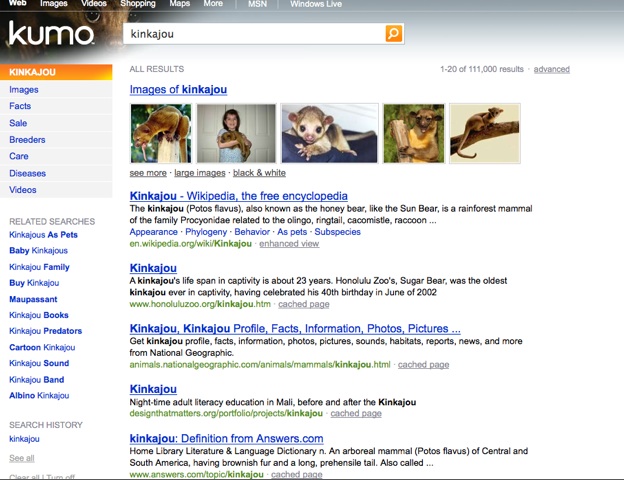Open cached page for answers.com result
This screenshot has height=480, width=624.
click(x=297, y=474)
